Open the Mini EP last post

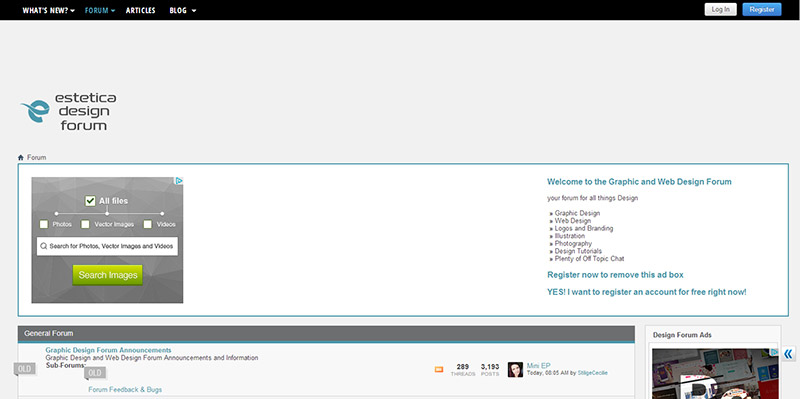click(x=539, y=365)
